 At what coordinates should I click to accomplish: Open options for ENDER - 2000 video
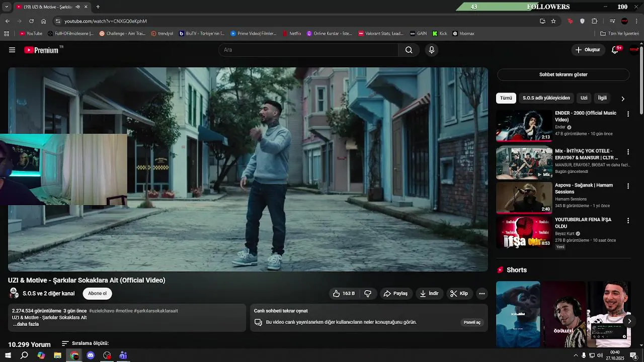coord(628,114)
